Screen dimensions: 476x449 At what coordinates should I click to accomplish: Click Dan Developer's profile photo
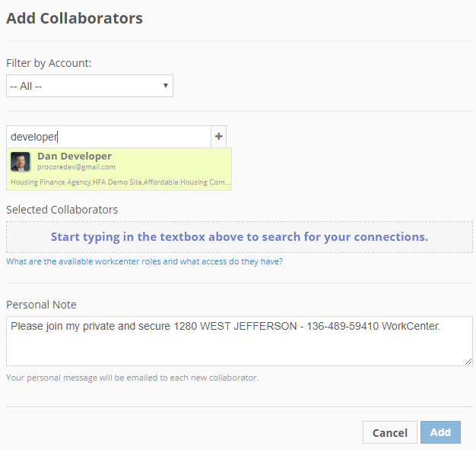21,162
